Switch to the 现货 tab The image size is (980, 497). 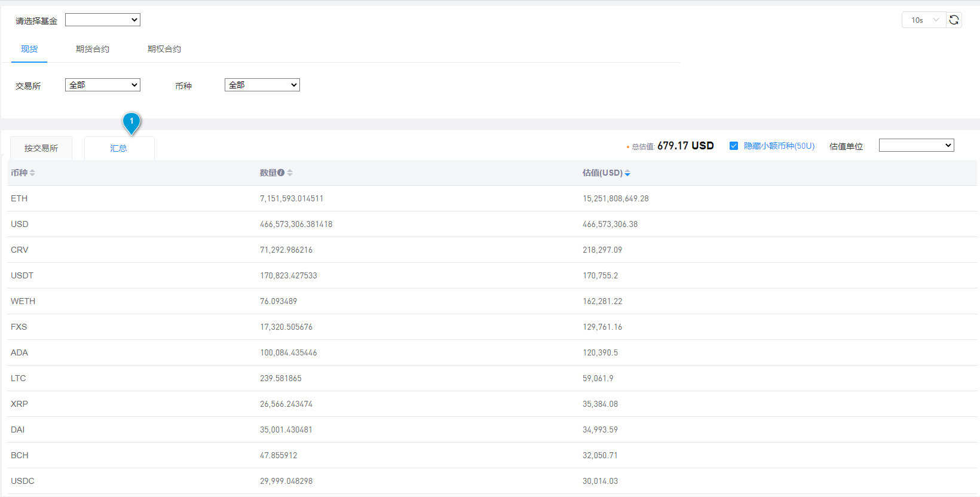(29, 49)
